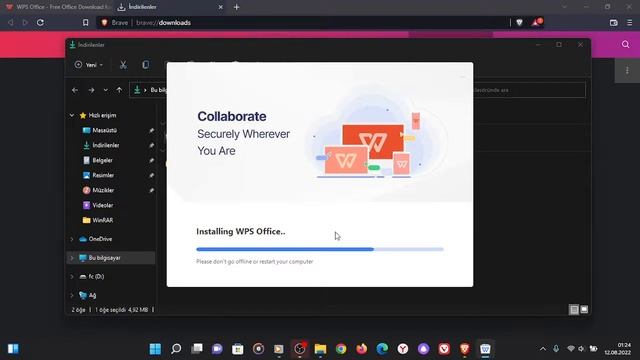Viewport: 640px width, 360px height.
Task: Open the Yeni (New) dropdown in Explorer
Action: tap(89, 65)
